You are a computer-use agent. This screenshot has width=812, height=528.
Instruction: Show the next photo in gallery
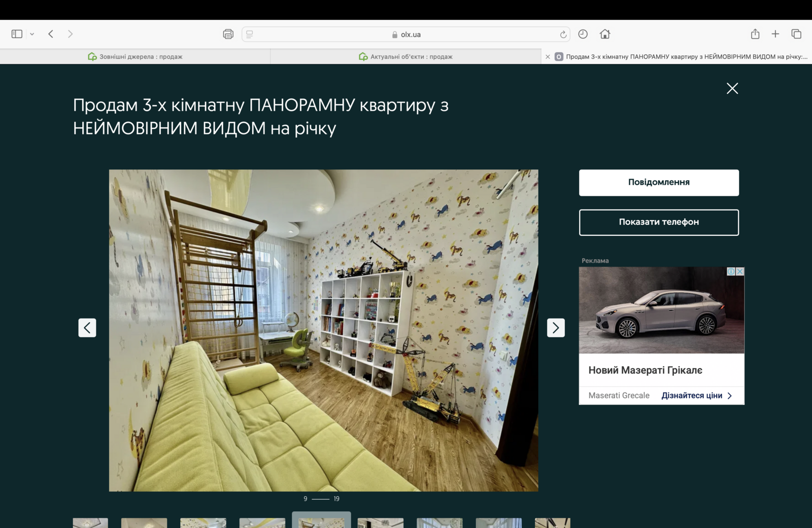[556, 328]
